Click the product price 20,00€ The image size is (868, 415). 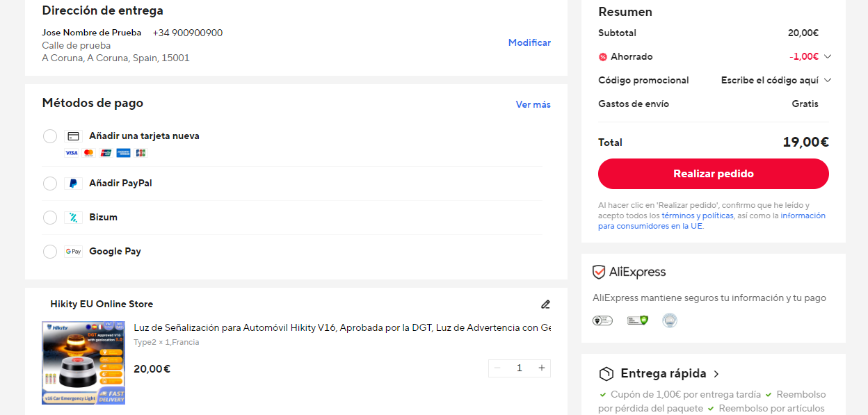(x=152, y=369)
